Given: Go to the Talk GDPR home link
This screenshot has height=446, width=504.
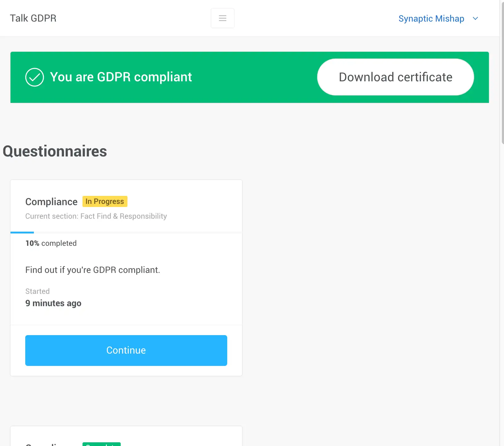Looking at the screenshot, I should (33, 18).
